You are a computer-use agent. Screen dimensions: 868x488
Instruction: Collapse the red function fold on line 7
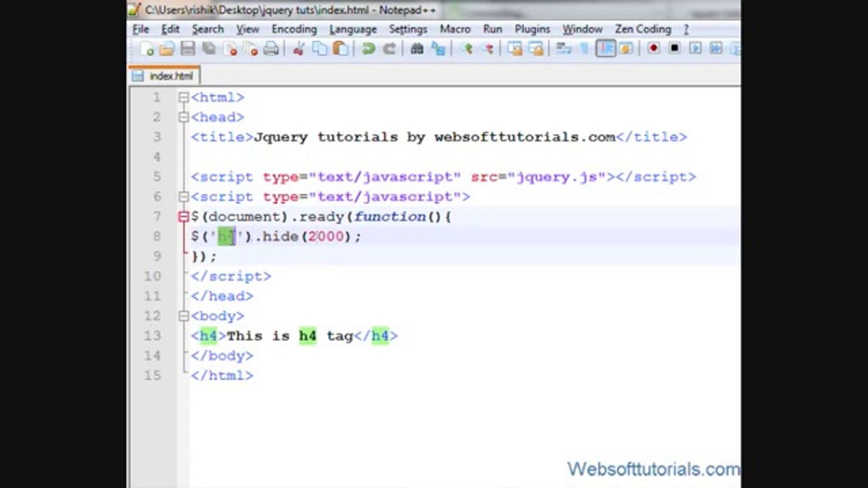[x=183, y=217]
